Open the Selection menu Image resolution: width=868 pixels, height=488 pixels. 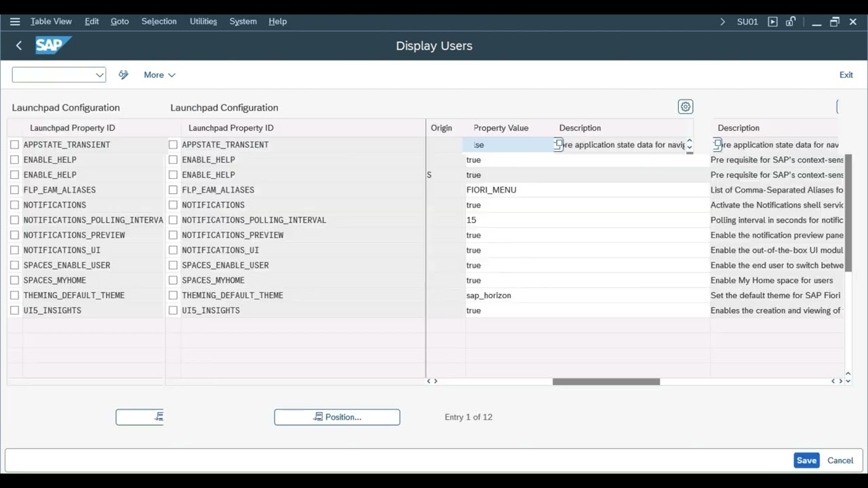(159, 22)
